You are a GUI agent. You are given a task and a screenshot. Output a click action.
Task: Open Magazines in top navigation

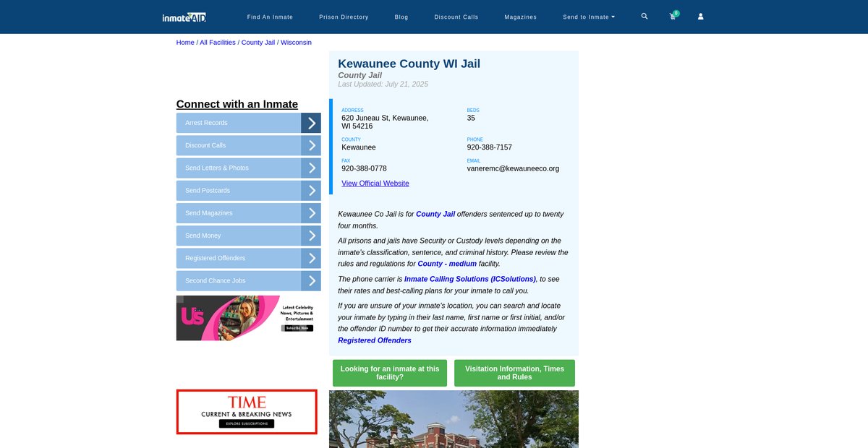pyautogui.click(x=521, y=17)
